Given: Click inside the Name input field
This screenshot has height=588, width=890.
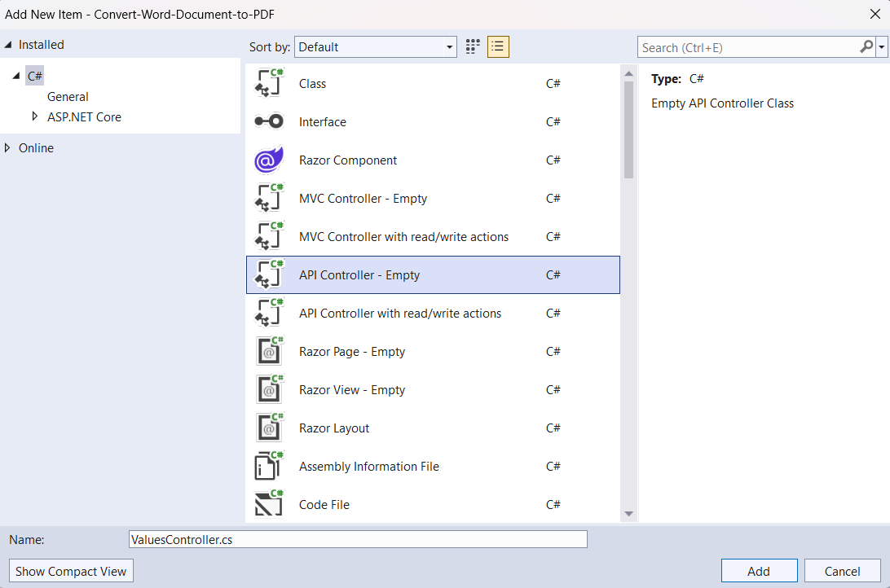Looking at the screenshot, I should click(x=357, y=538).
